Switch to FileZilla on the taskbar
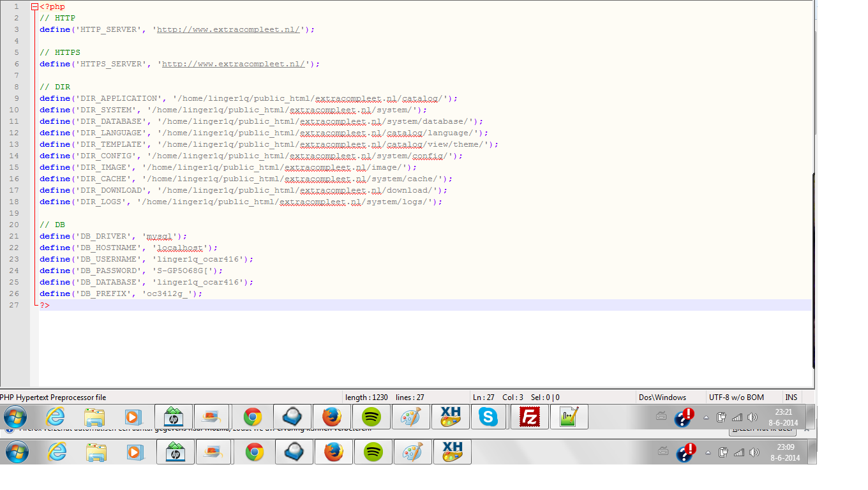The image size is (868, 490). [x=530, y=417]
